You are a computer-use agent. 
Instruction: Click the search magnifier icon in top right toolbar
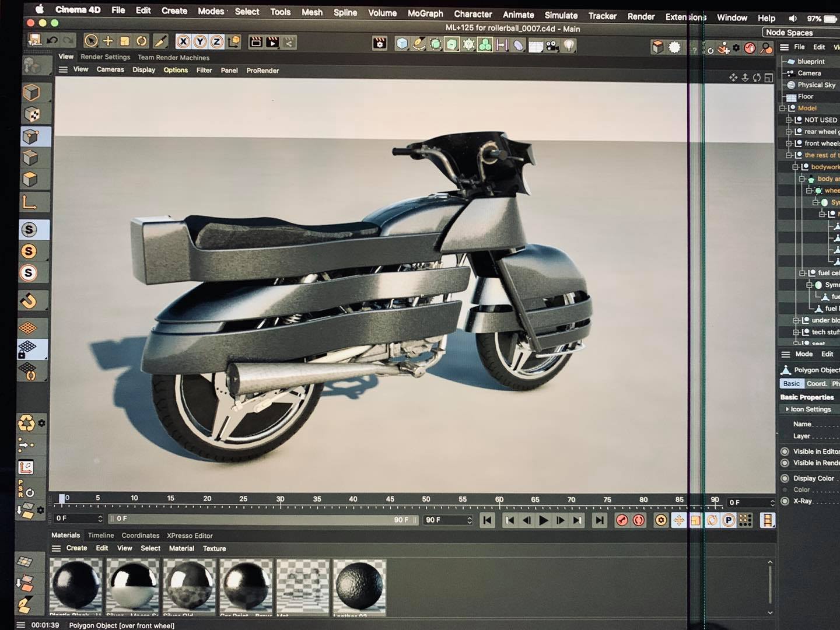tap(766, 48)
